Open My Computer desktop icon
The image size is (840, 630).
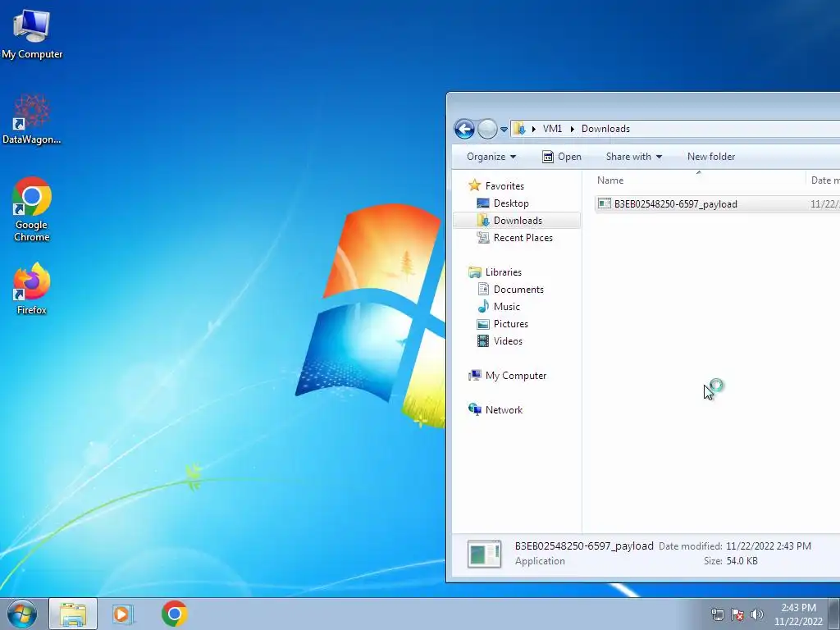(x=32, y=34)
